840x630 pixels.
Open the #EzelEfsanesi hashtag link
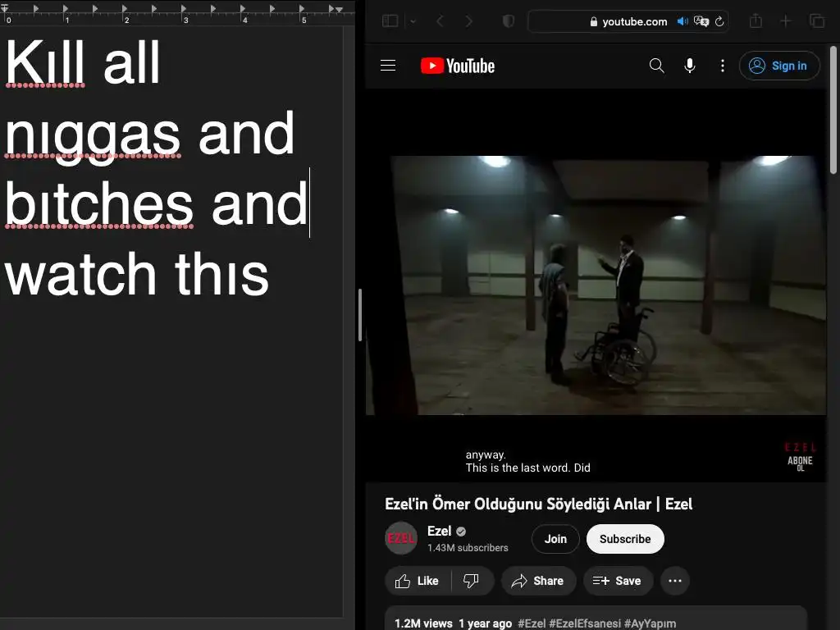pyautogui.click(x=585, y=623)
